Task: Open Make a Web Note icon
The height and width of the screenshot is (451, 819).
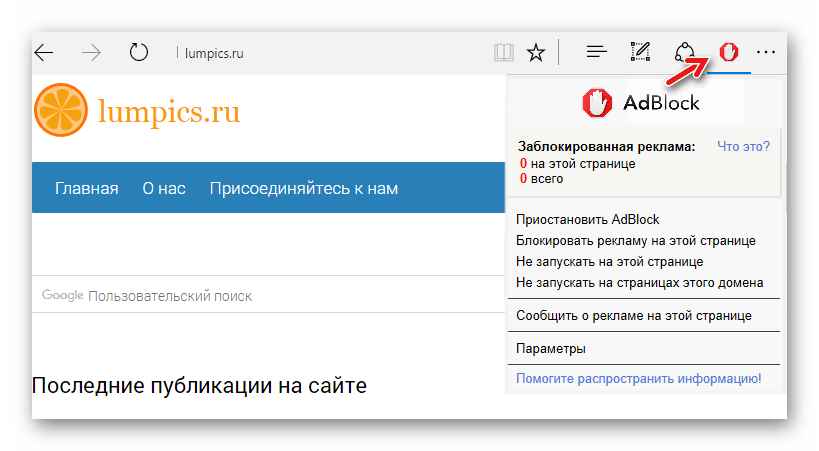Action: [641, 53]
